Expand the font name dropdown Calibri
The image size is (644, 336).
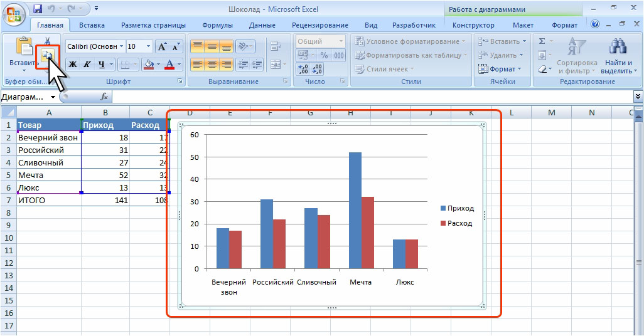121,47
